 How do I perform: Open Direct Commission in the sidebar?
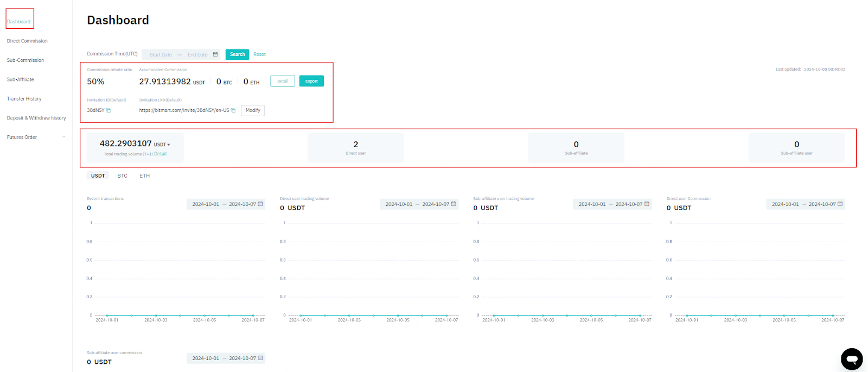tap(27, 41)
